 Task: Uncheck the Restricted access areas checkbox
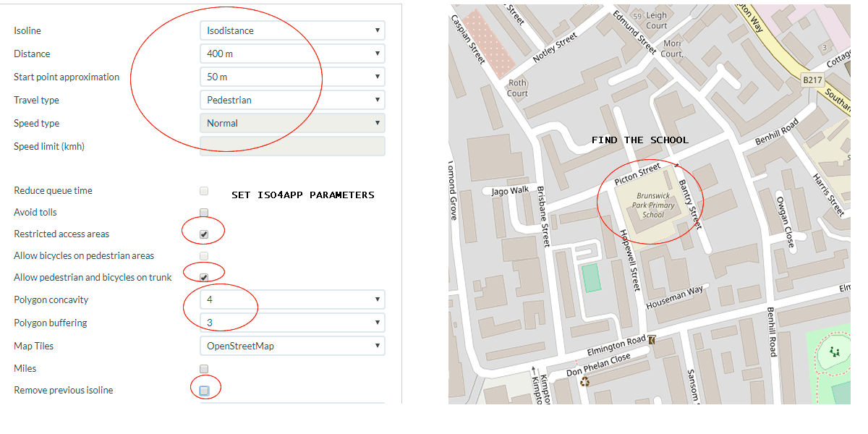[204, 234]
